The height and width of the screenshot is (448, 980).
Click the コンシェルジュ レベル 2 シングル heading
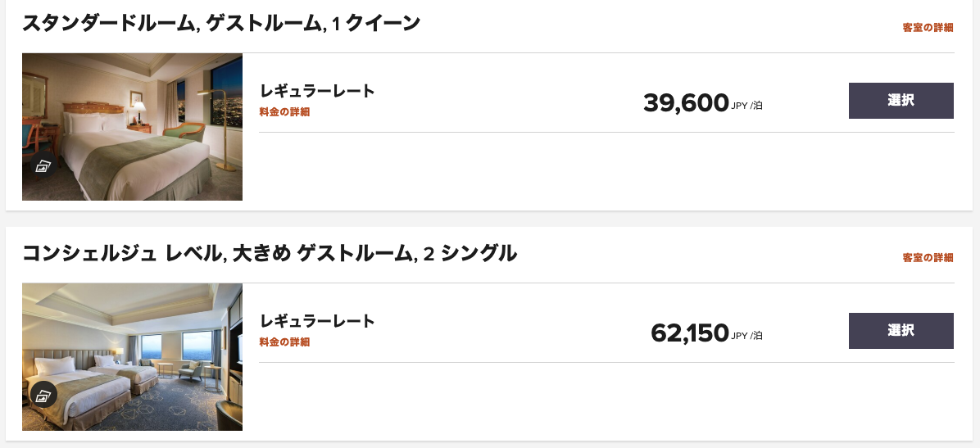(x=270, y=254)
